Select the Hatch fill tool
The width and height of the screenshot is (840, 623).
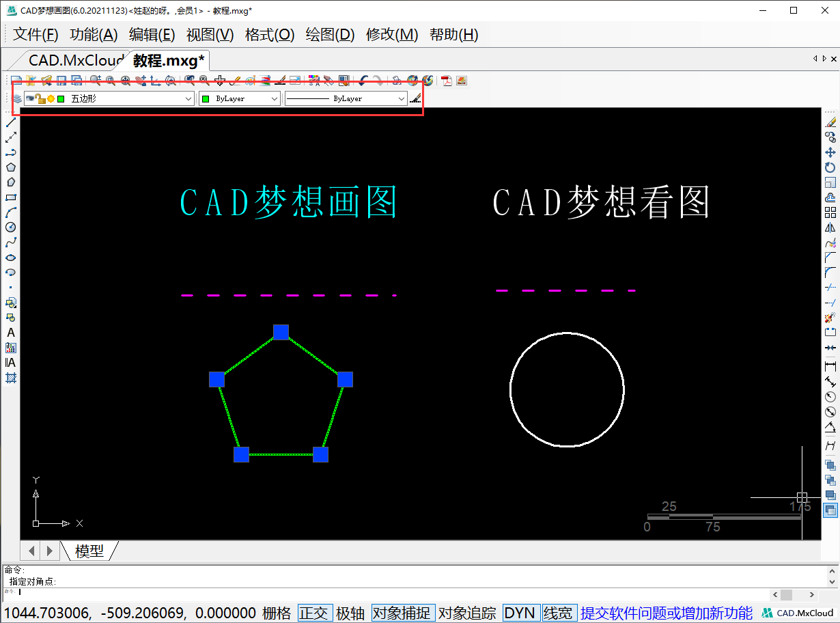tap(11, 378)
